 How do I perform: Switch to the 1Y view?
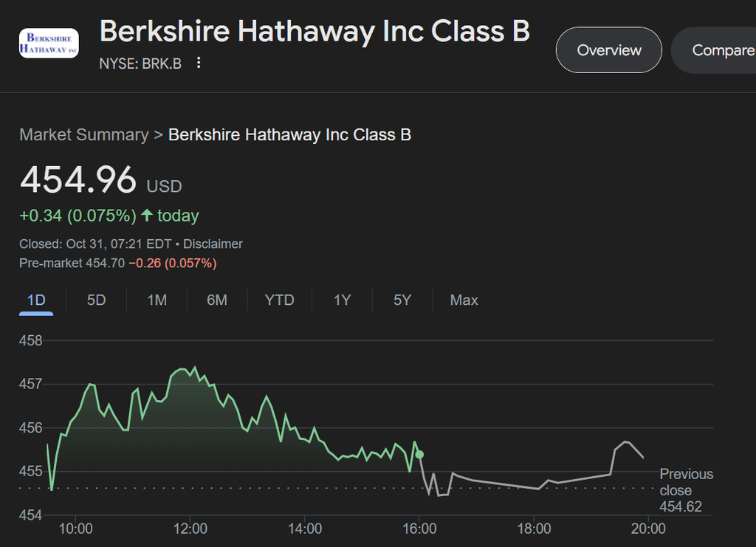pos(341,300)
